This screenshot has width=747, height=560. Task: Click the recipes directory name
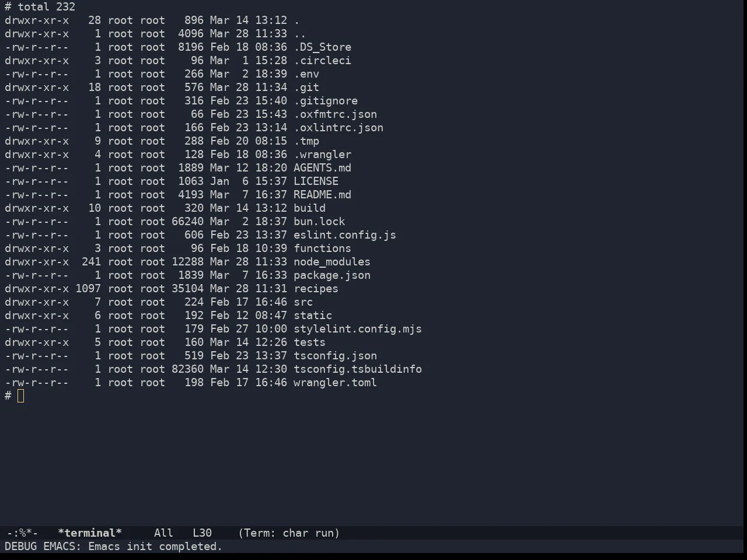[316, 289]
